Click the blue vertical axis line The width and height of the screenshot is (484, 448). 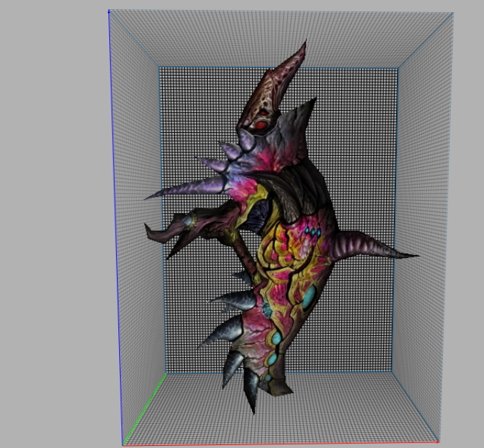114,214
